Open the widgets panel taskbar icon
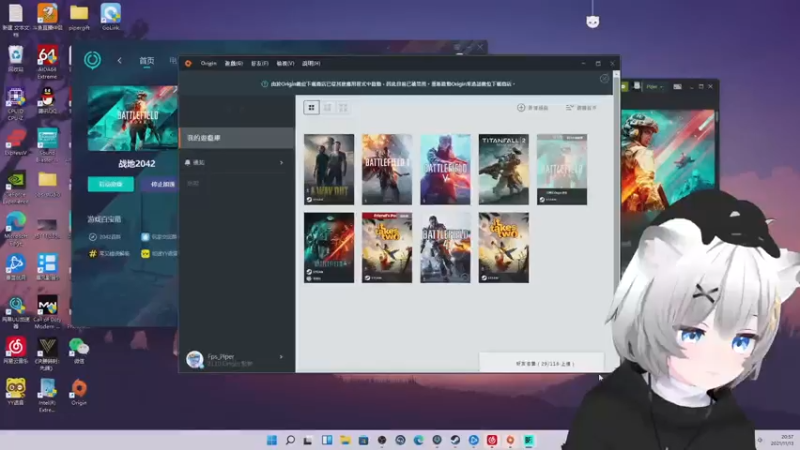800x450 pixels. 327,440
